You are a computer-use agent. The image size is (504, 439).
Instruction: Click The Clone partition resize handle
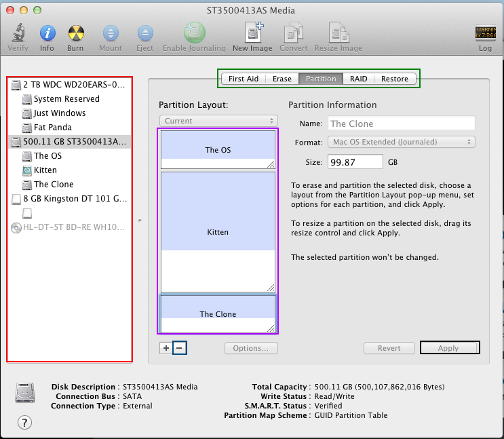271,328
